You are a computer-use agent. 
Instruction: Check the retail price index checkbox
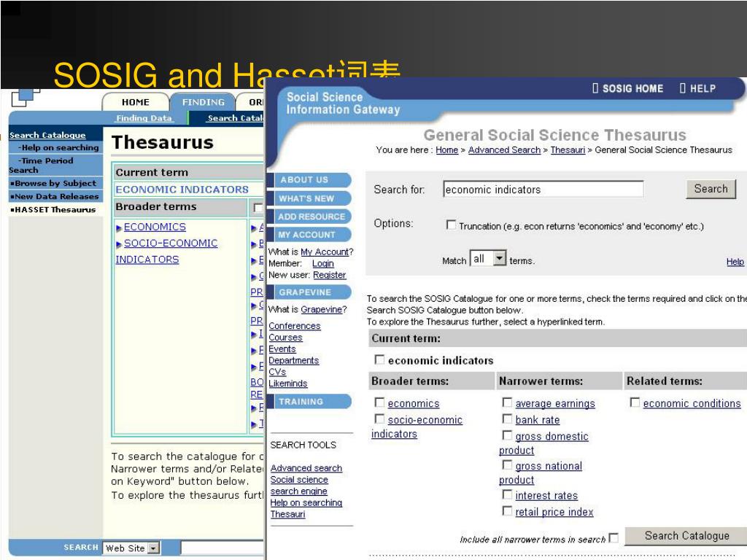pos(508,511)
